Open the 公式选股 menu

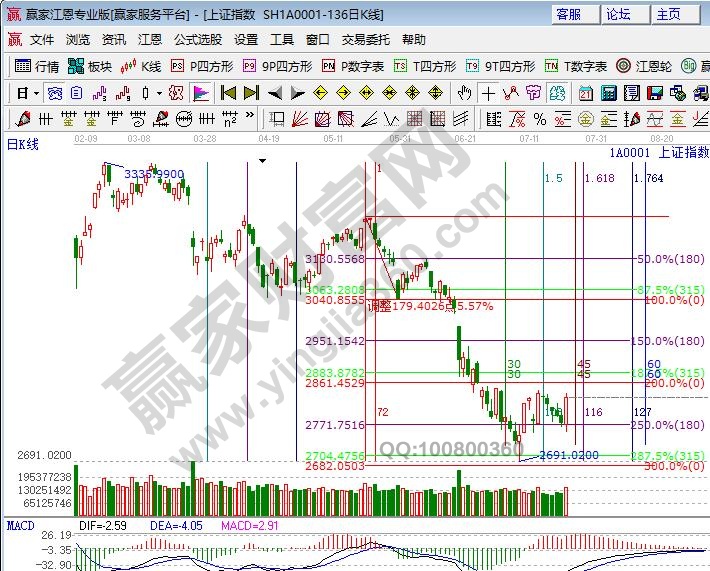pos(197,40)
